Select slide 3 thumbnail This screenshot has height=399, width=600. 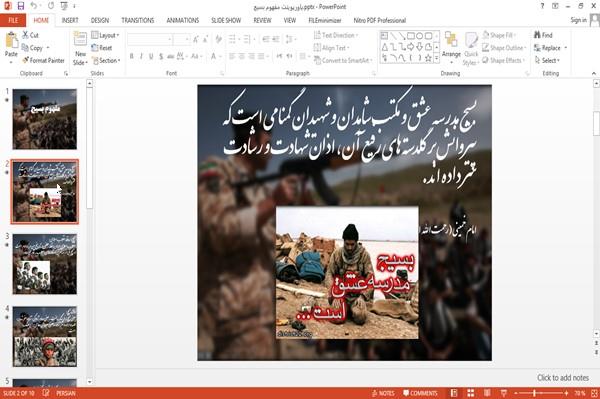point(45,264)
